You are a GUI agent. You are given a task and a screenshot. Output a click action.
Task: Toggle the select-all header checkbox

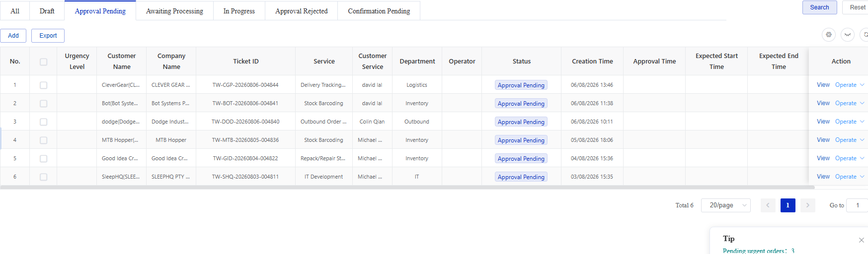point(43,62)
